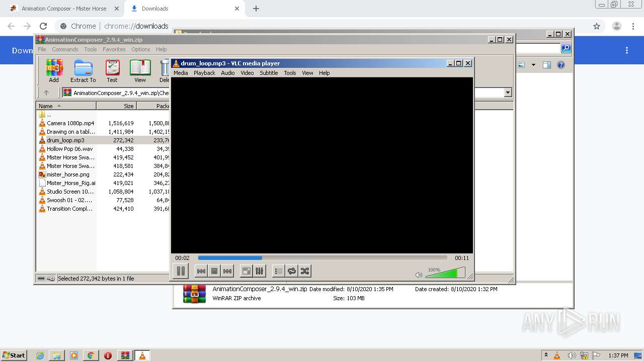
Task: Open Explorer view options dropdown arrow
Action: coord(533,65)
